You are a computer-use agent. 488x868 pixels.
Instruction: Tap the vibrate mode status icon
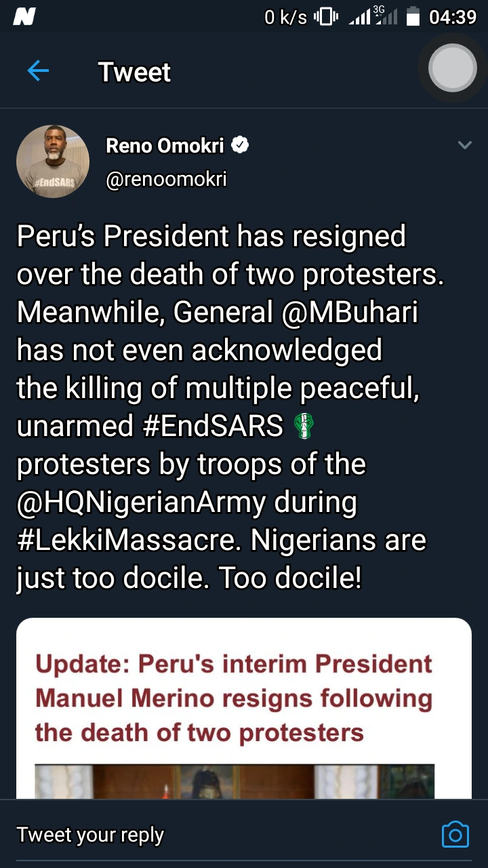(x=326, y=16)
